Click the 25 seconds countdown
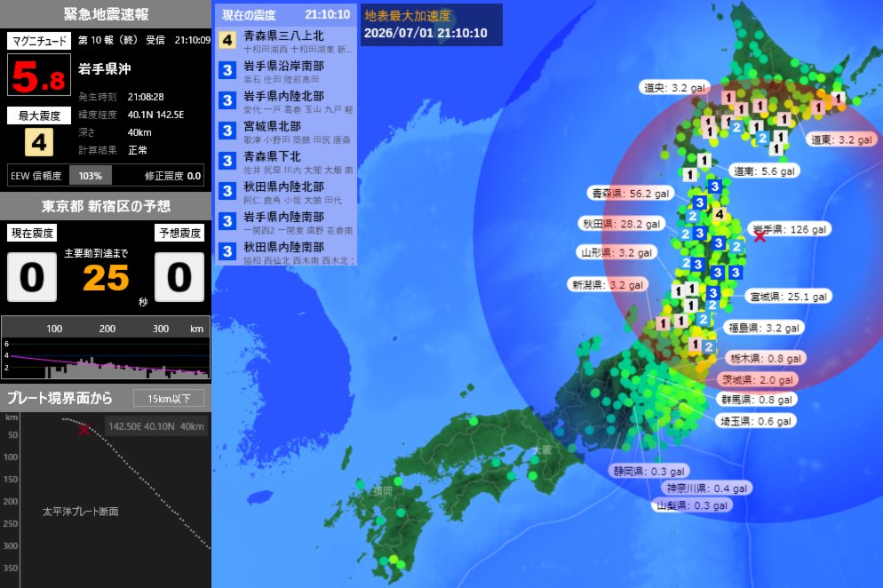Viewport: 883px width, 588px height. pyautogui.click(x=106, y=278)
